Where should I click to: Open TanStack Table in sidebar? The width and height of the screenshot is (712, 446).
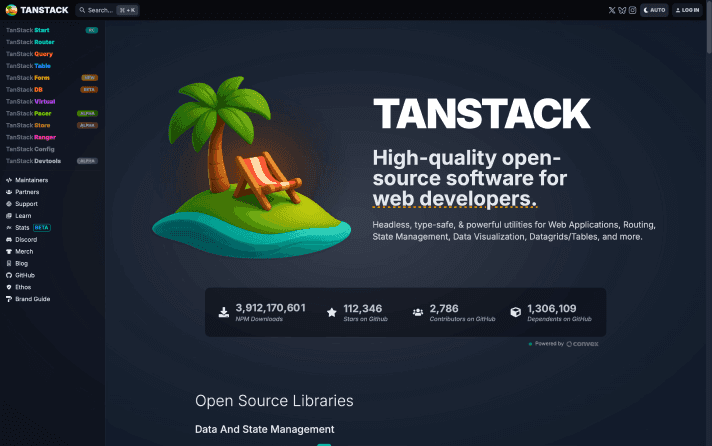pyautogui.click(x=28, y=66)
